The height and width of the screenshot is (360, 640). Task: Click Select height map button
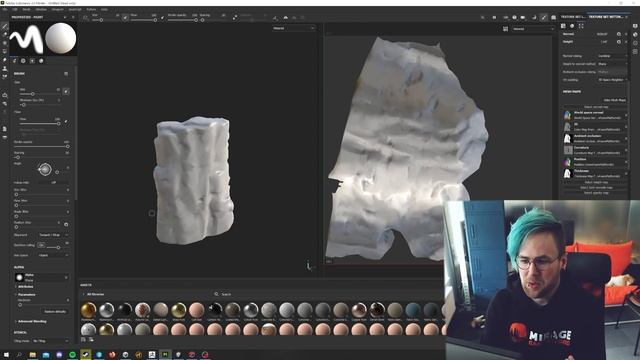596,182
